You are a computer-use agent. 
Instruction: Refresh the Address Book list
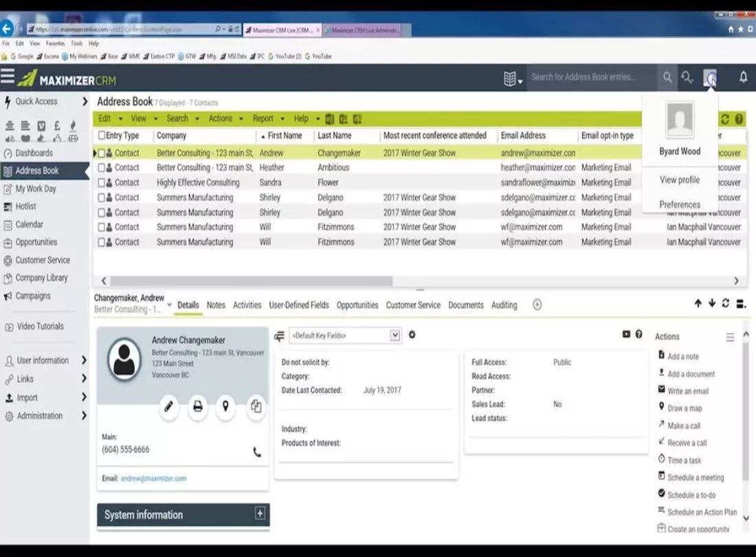coord(724,119)
